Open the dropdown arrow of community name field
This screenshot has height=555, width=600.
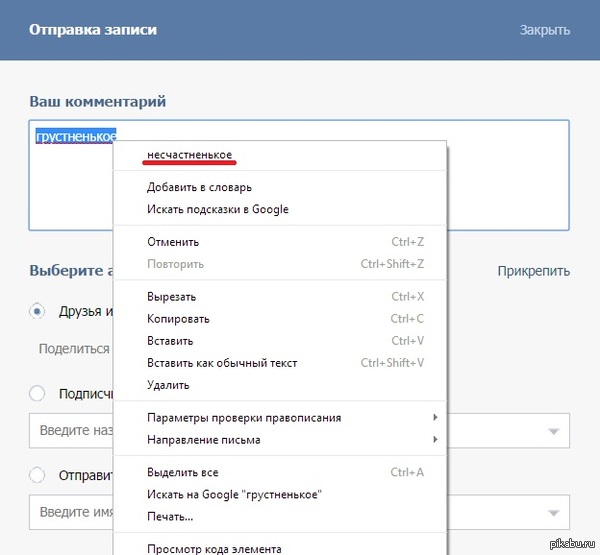[x=553, y=431]
